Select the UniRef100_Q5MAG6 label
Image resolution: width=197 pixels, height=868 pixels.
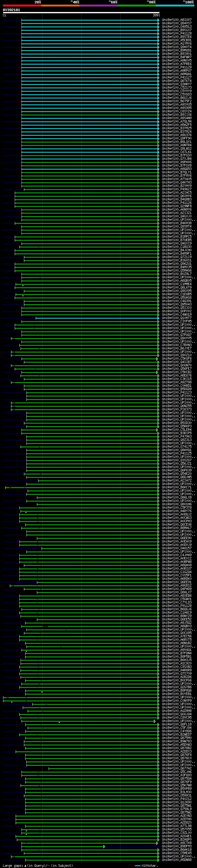click(x=177, y=270)
